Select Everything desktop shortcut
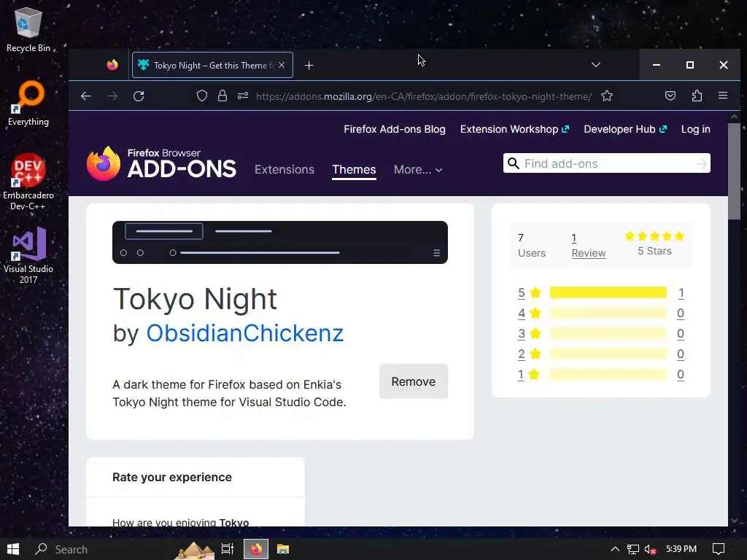 (28, 104)
